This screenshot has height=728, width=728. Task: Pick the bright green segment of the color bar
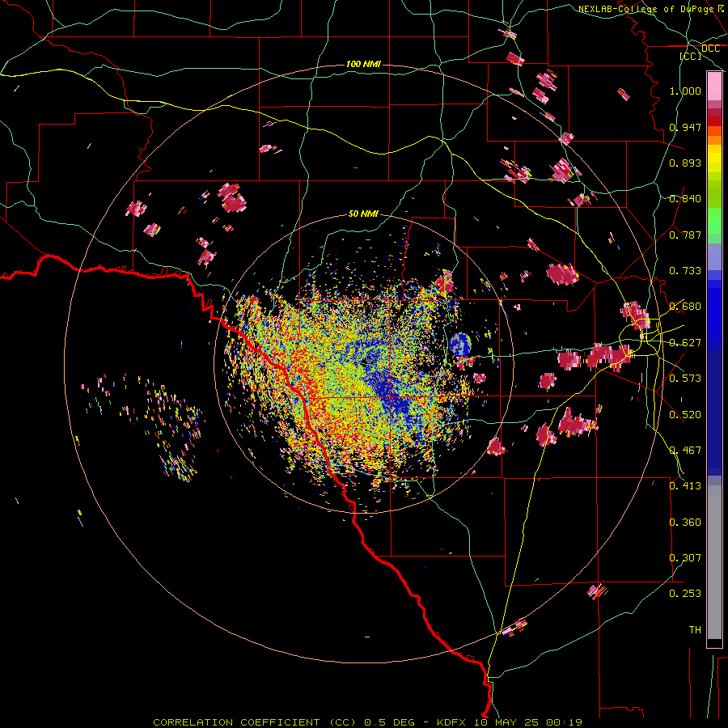tap(714, 221)
